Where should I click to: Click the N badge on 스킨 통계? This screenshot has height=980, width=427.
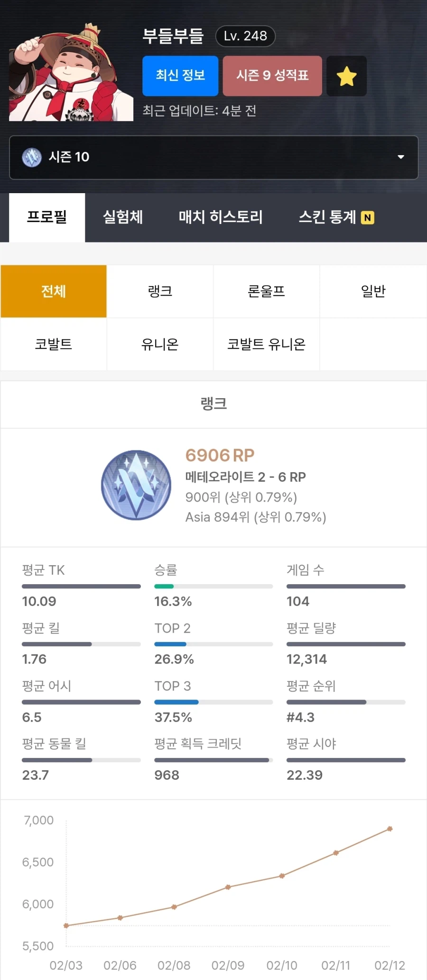(x=366, y=217)
